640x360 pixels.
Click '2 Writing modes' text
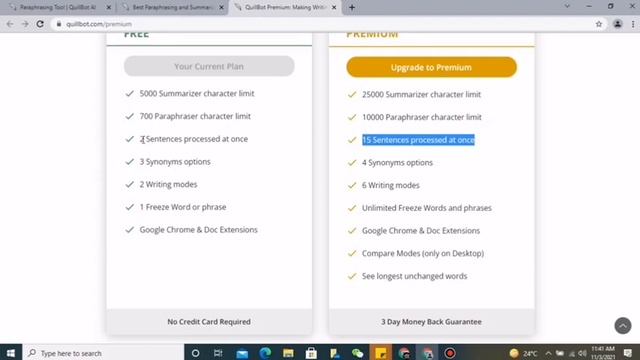[x=168, y=184]
